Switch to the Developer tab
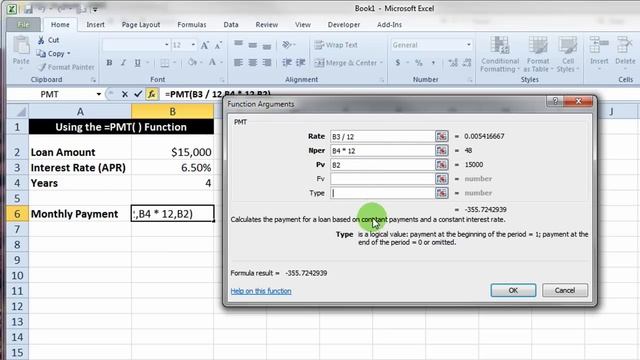The width and height of the screenshot is (640, 360). pos(344,24)
